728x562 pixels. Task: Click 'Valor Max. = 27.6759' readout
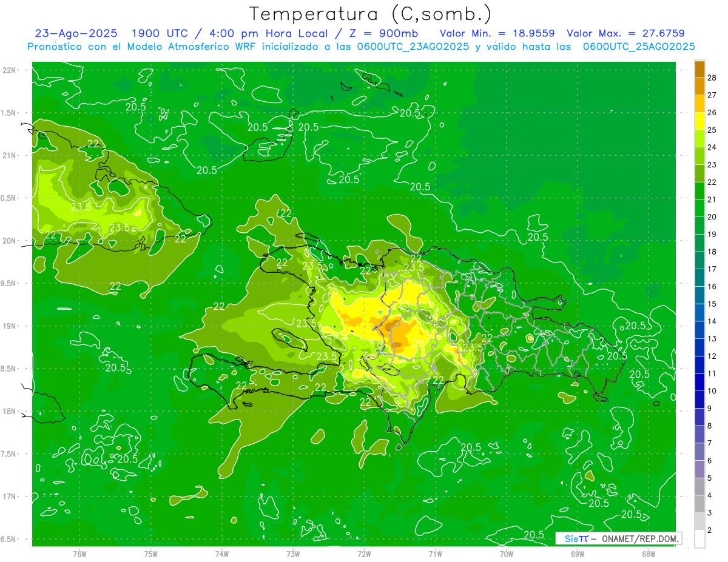point(625,33)
